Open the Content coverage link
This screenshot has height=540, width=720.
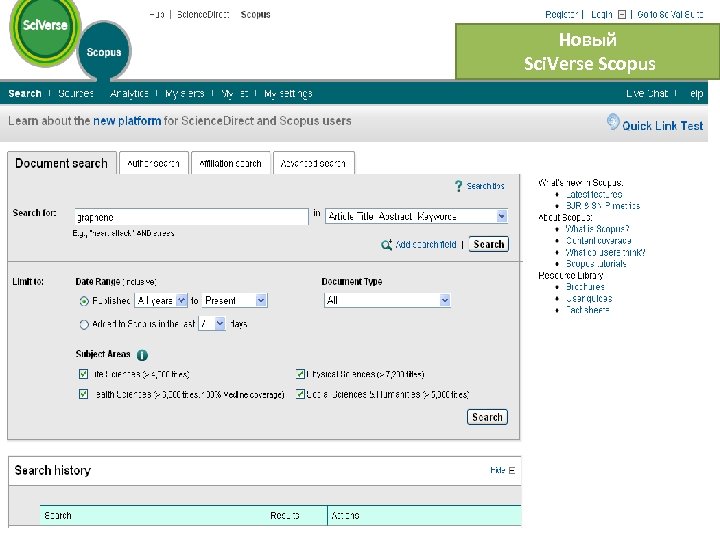point(598,241)
